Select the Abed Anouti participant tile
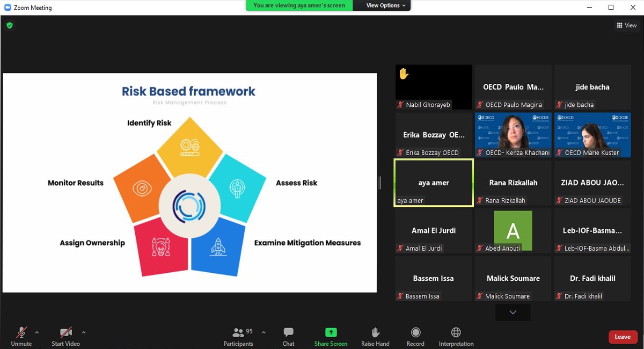644x349 pixels. [x=513, y=230]
